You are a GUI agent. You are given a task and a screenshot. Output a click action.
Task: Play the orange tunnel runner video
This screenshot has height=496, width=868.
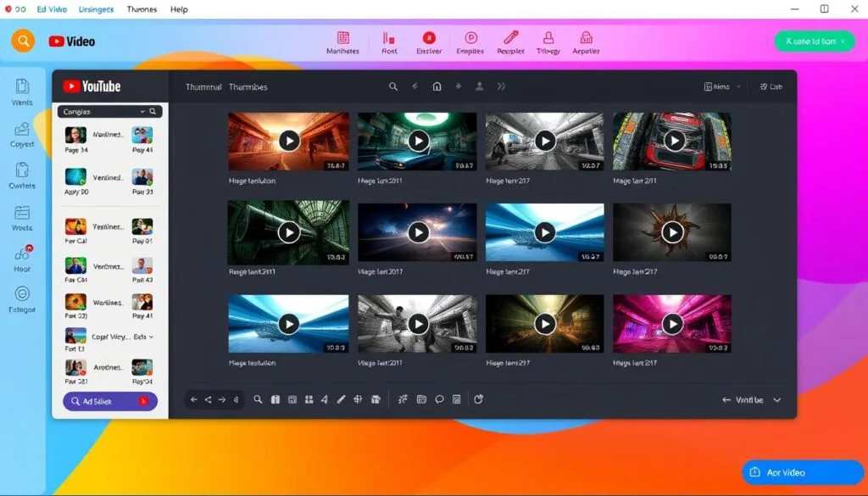pyautogui.click(x=289, y=141)
